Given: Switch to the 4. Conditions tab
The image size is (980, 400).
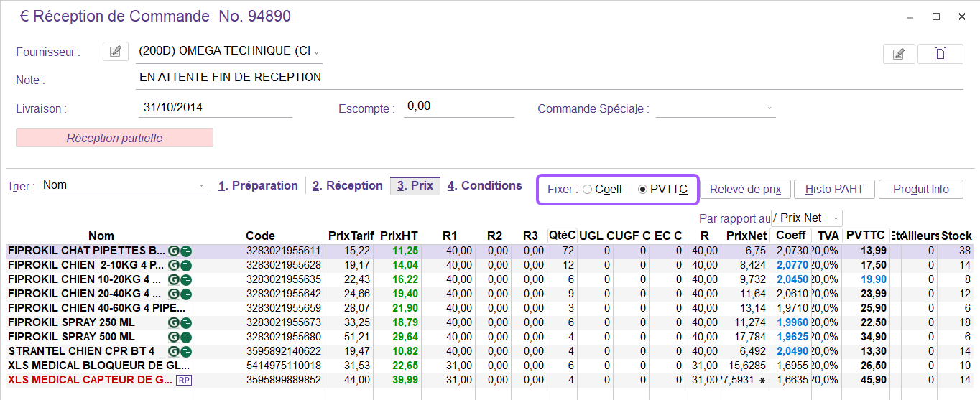Looking at the screenshot, I should (484, 186).
